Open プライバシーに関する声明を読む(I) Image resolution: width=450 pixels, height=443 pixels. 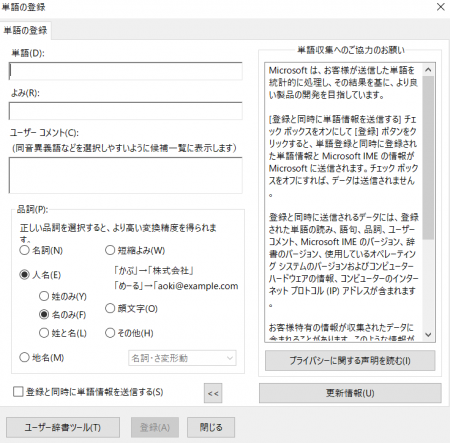pos(350,360)
